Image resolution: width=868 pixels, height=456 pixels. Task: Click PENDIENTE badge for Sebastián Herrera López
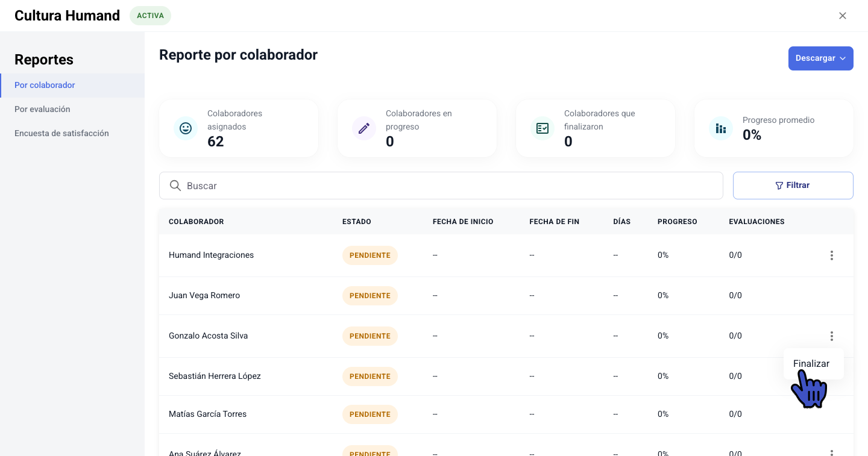tap(370, 376)
